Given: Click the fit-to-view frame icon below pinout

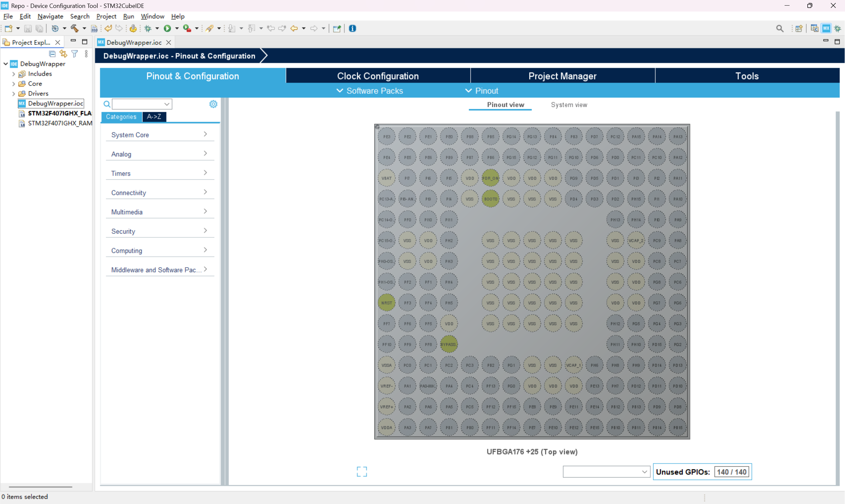Looking at the screenshot, I should click(x=362, y=471).
